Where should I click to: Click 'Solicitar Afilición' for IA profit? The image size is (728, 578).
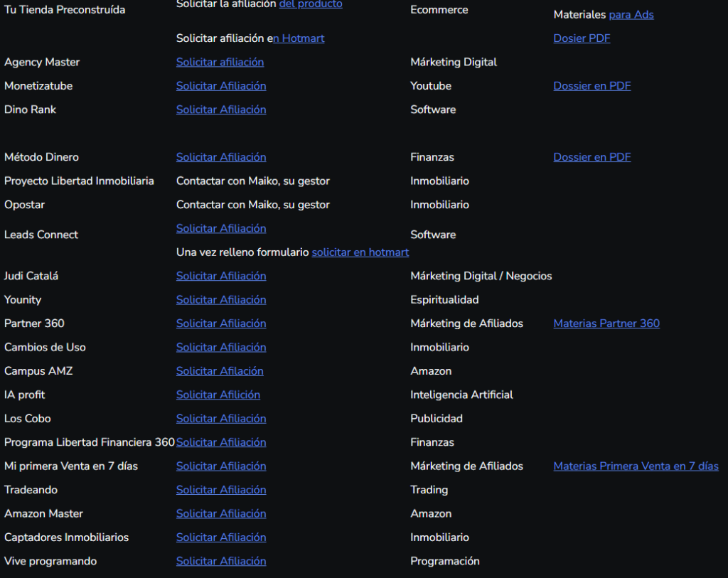tap(218, 395)
